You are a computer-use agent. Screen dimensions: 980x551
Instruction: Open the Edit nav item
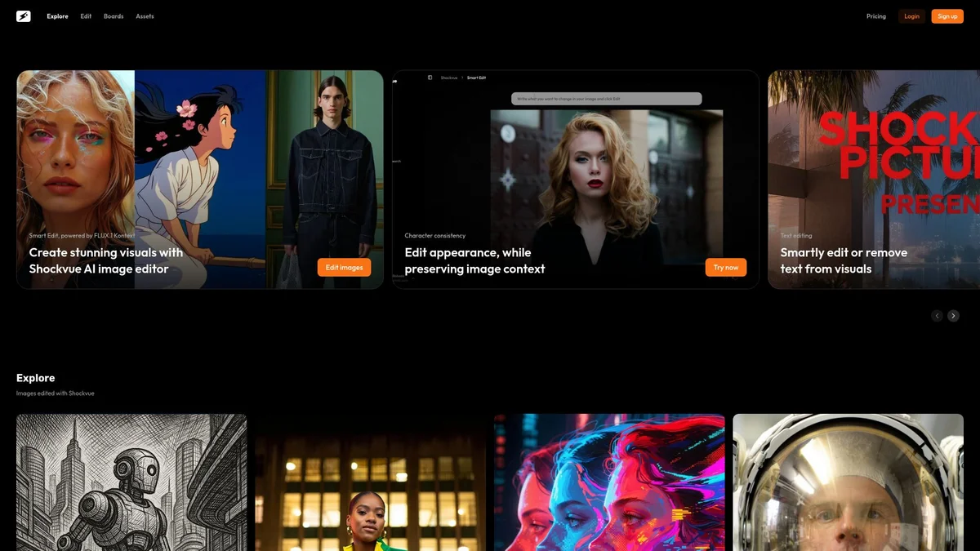coord(86,16)
